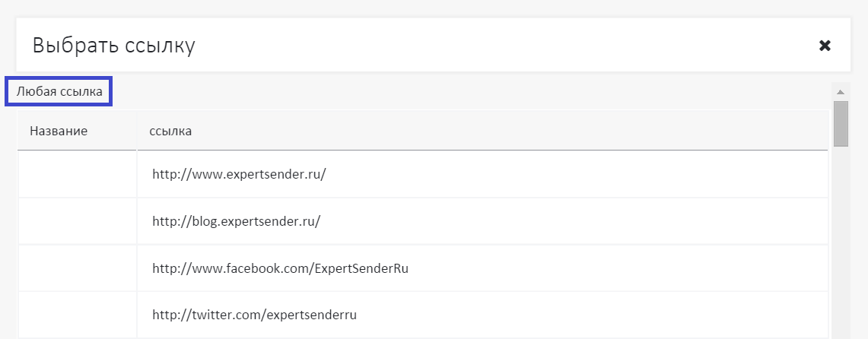
Task: Pick the twitter.com/expertsenderru link
Action: click(255, 314)
